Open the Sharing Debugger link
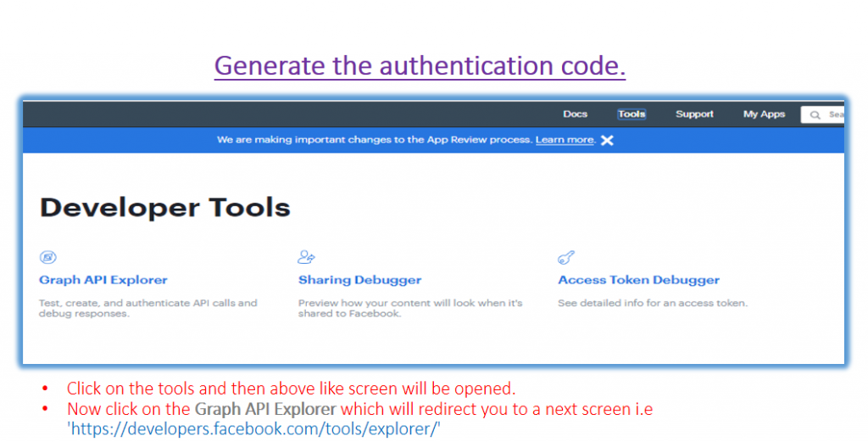The width and height of the screenshot is (868, 442). [x=359, y=280]
